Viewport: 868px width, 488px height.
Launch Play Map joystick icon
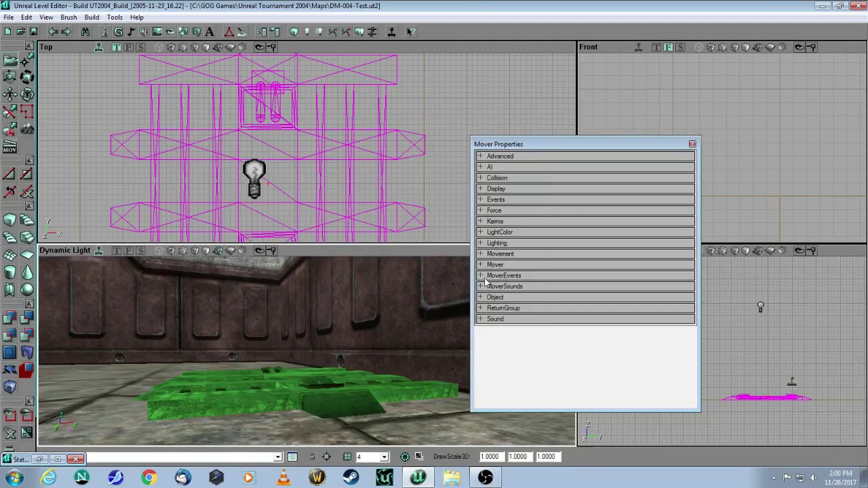391,32
